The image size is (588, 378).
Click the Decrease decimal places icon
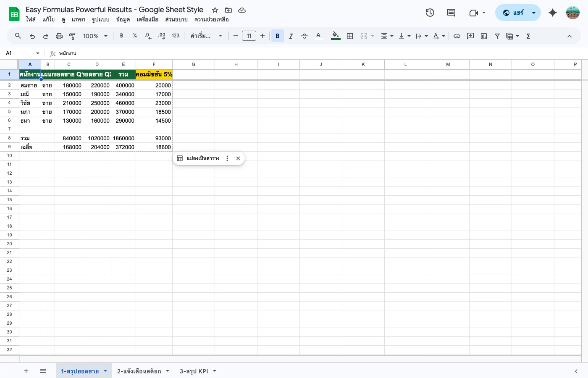pyautogui.click(x=148, y=36)
